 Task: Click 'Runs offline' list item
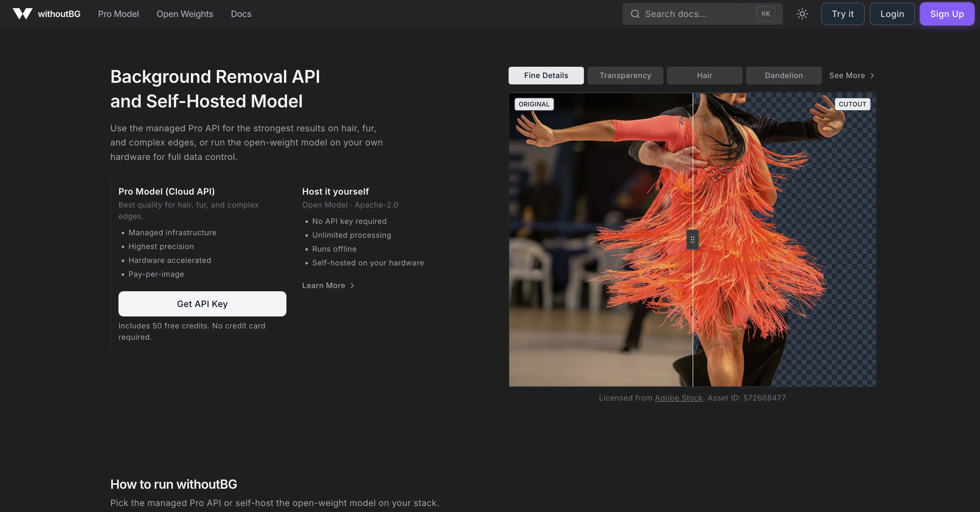coord(334,249)
